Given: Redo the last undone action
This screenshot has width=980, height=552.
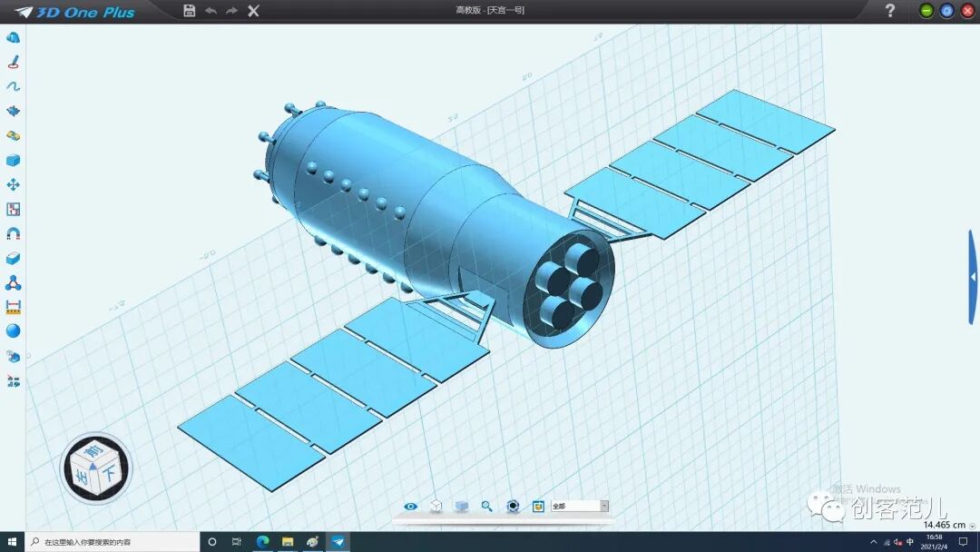Looking at the screenshot, I should [x=231, y=11].
